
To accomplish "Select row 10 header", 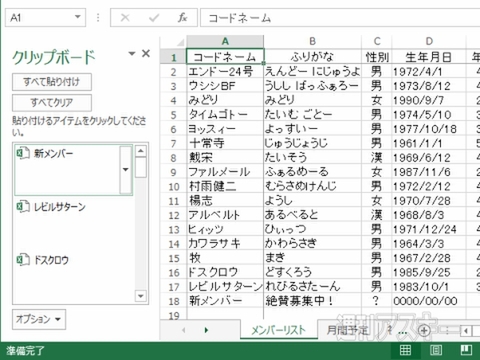I will (x=173, y=186).
